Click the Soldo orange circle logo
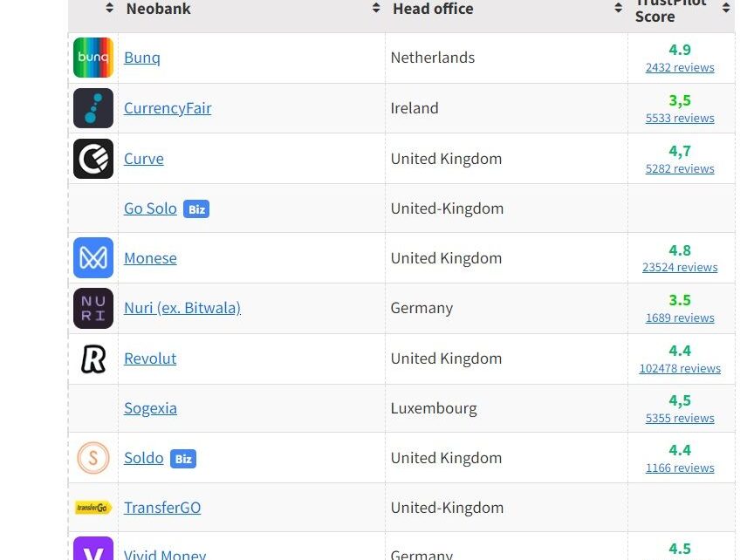 (x=93, y=458)
